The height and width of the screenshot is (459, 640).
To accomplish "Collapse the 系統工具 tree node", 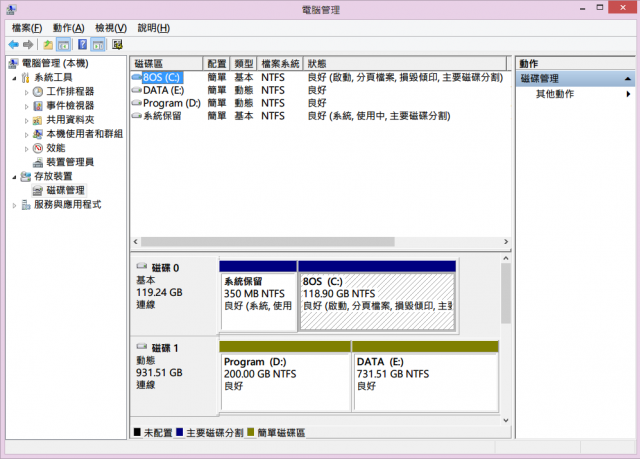I will (14, 78).
